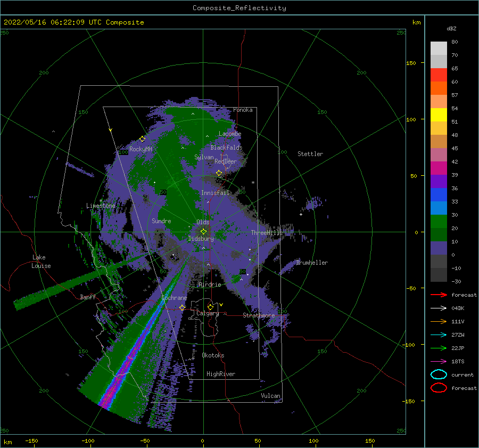Click the yellow diamond marker near Cochrane

(183, 307)
